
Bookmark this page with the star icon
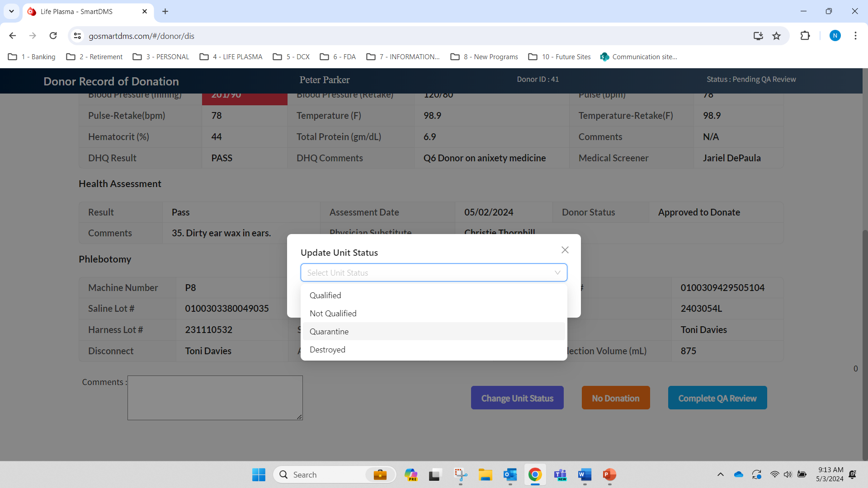click(777, 36)
